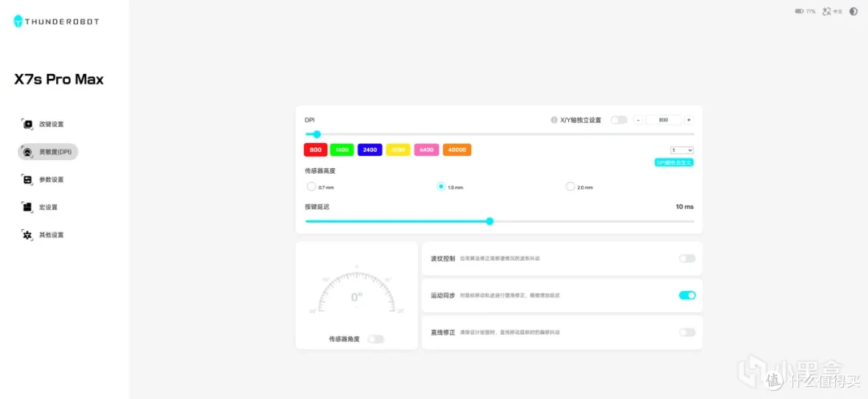Click the plus DPI increment button
The image size is (868, 399).
689,120
